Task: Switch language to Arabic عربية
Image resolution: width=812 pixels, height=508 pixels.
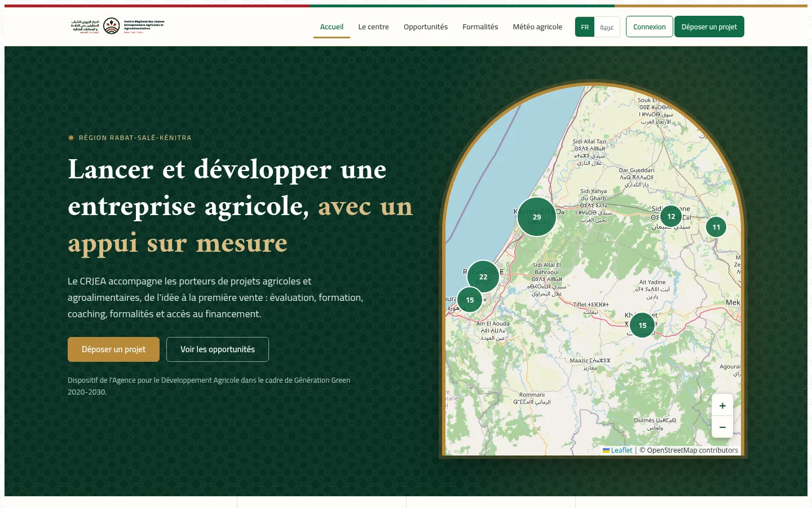Action: click(x=607, y=27)
